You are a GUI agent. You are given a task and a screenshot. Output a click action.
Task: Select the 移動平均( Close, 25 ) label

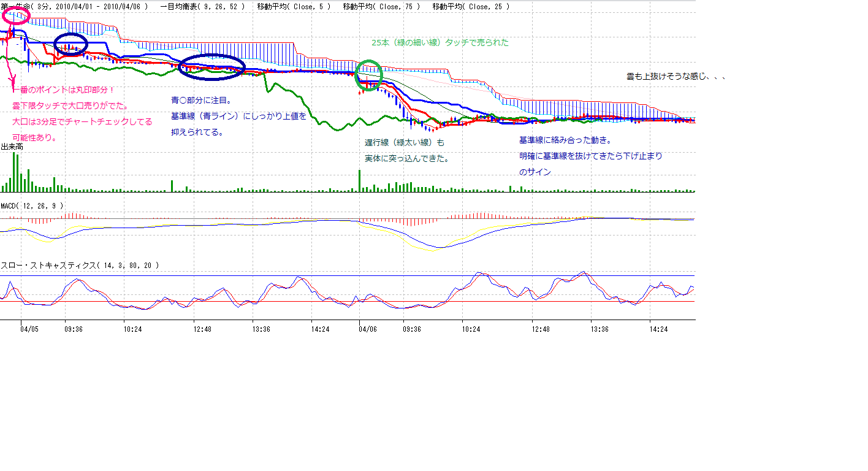(x=470, y=6)
